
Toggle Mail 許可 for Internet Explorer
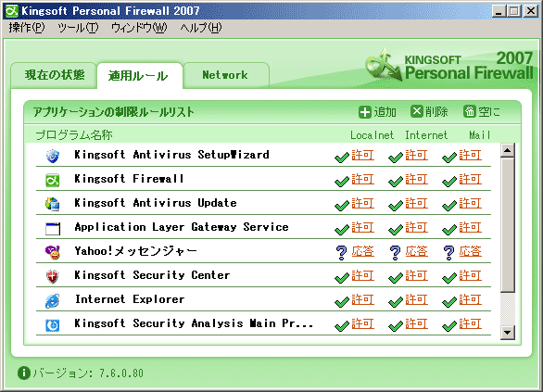pos(462,300)
